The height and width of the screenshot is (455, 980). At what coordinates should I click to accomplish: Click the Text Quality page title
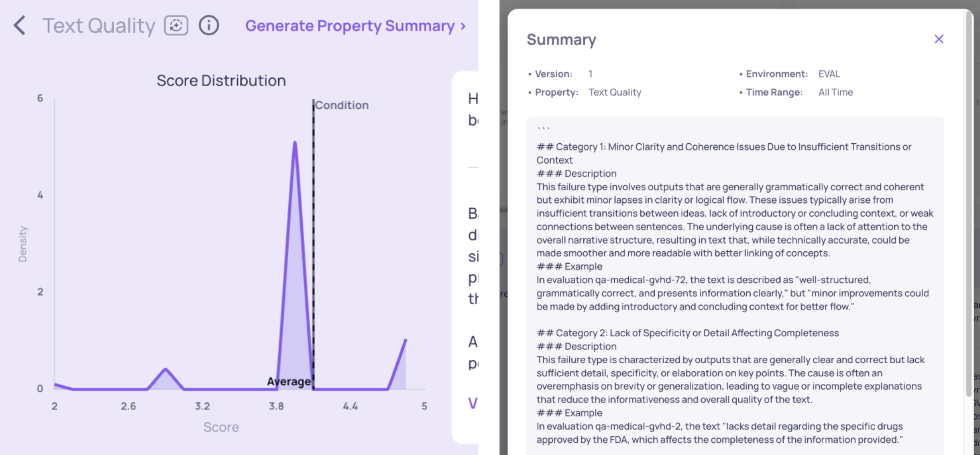pyautogui.click(x=99, y=26)
